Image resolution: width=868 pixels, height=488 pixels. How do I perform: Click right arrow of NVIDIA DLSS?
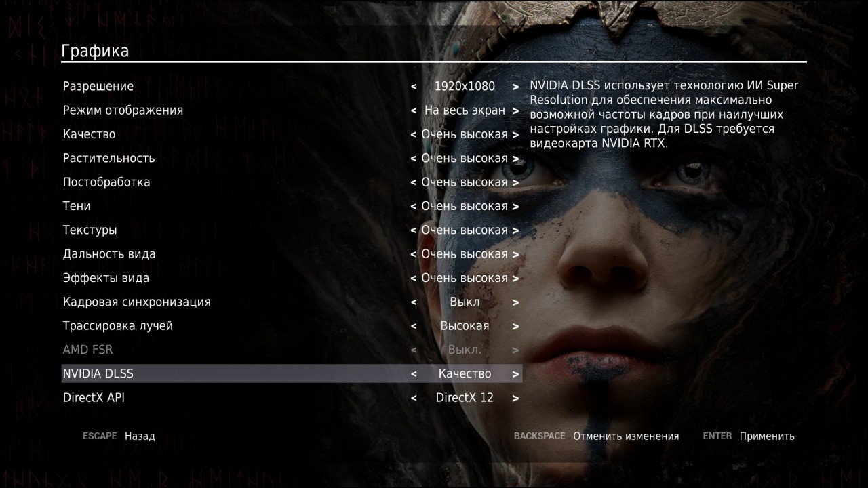coord(515,374)
